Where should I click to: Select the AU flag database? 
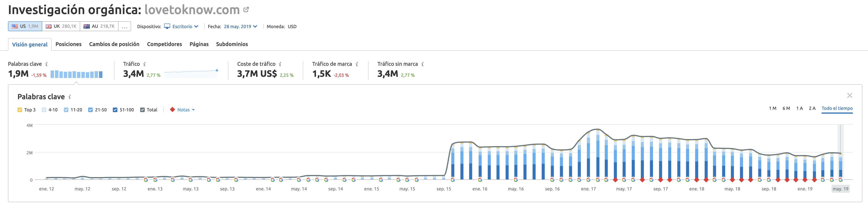click(x=99, y=26)
